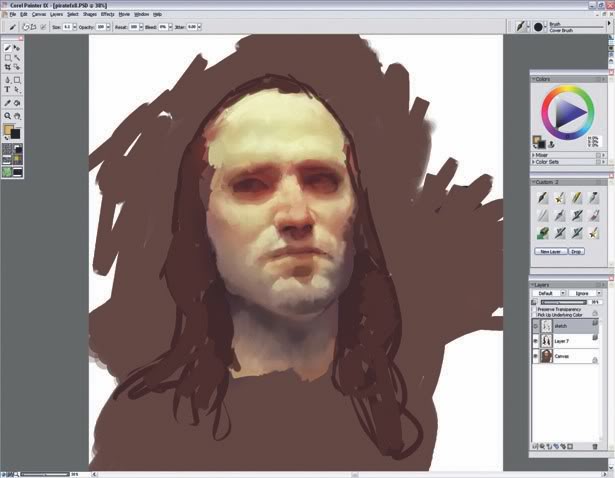
Task: Select the Text tool
Action: pyautogui.click(x=7, y=90)
